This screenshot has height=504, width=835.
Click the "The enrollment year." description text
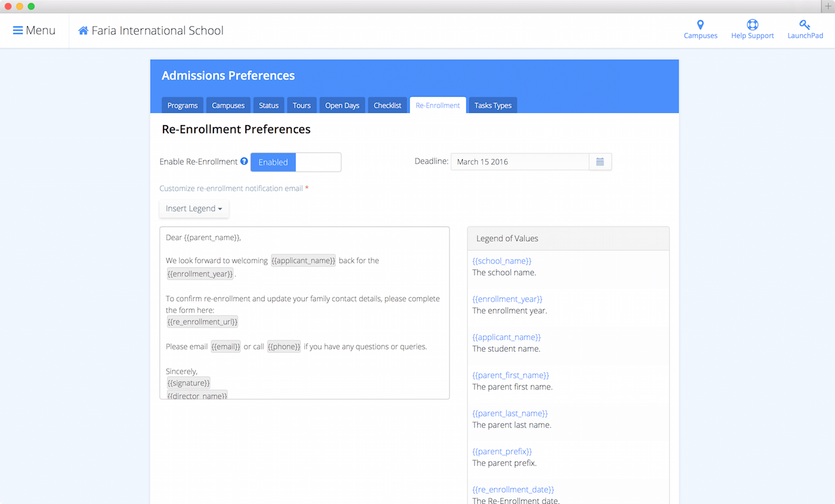tap(510, 311)
